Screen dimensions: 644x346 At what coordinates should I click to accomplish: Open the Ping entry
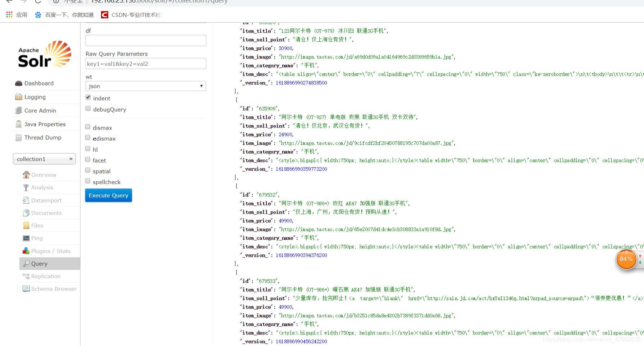(37, 238)
